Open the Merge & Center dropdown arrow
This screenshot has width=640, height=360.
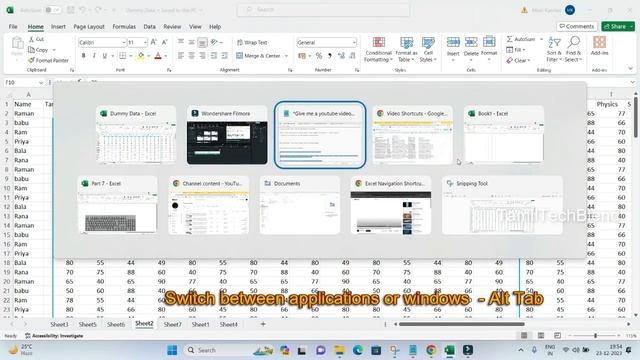[x=286, y=56]
